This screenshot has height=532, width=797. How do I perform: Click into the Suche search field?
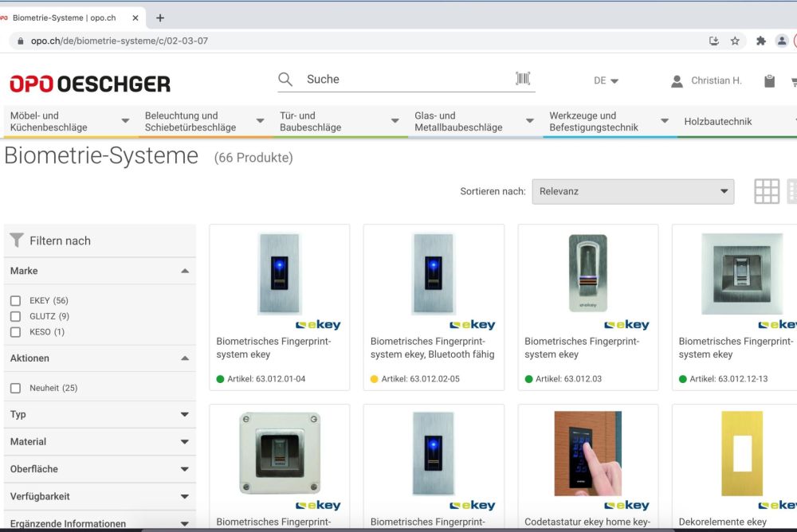(x=406, y=79)
